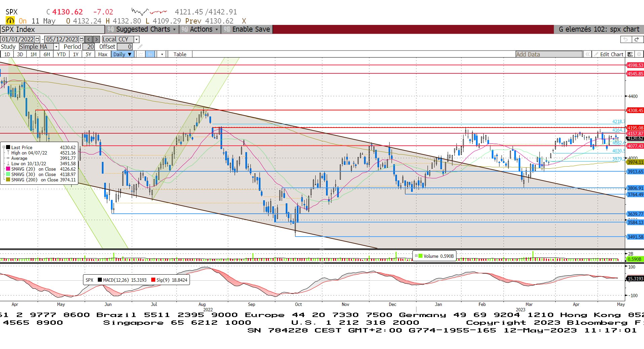Click the study pencil edit icon
The height and width of the screenshot is (349, 644).
click(140, 47)
